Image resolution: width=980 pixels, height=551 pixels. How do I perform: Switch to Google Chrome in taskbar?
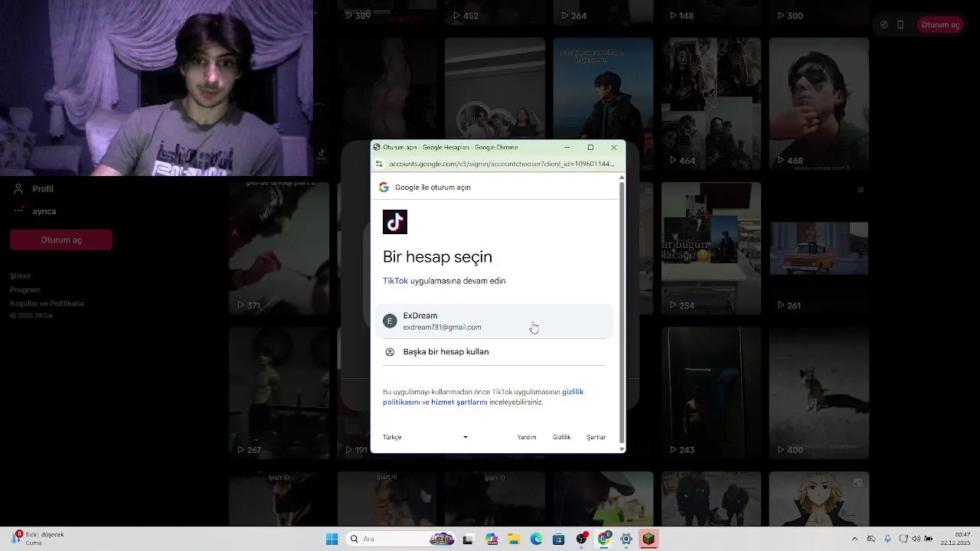pos(604,539)
